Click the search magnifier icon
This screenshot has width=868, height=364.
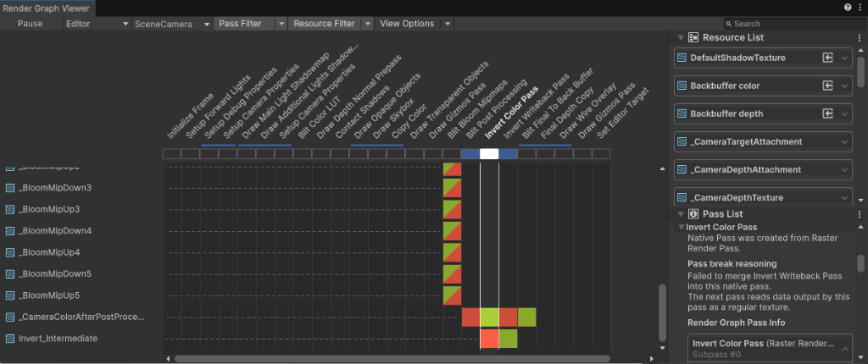click(729, 24)
